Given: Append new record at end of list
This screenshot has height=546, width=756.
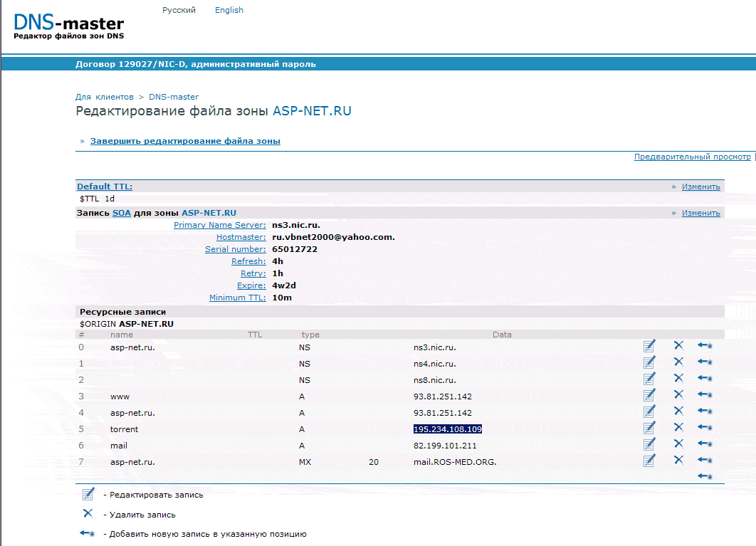Looking at the screenshot, I should pos(705,476).
